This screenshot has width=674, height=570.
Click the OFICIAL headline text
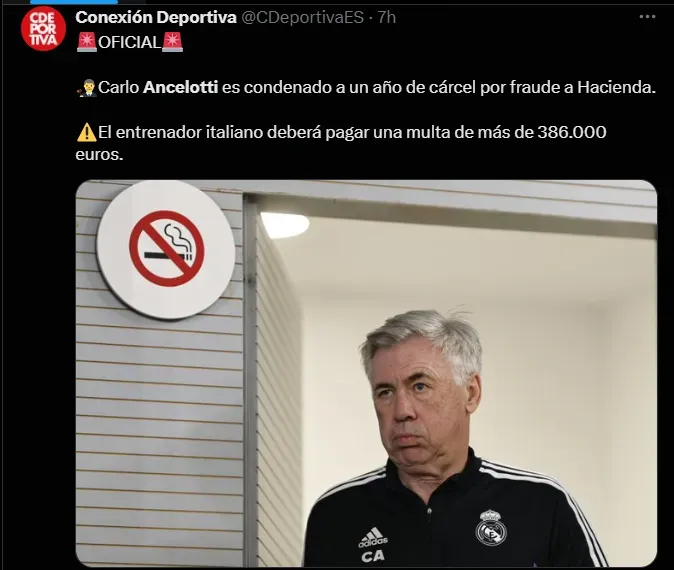129,42
